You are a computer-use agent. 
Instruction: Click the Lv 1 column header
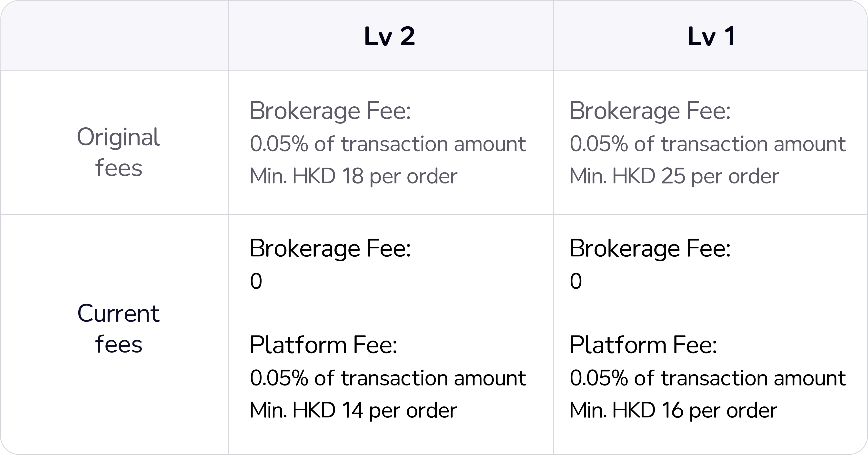click(711, 36)
